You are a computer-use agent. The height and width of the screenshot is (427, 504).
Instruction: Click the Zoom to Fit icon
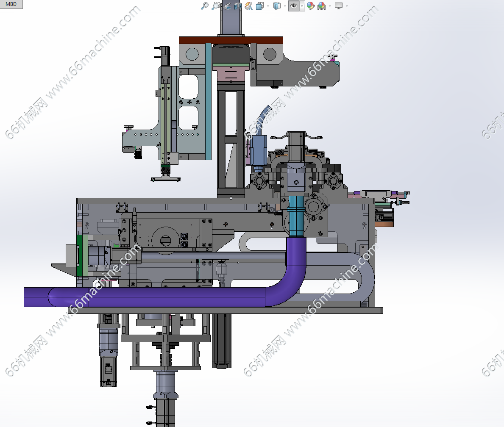tap(205, 6)
